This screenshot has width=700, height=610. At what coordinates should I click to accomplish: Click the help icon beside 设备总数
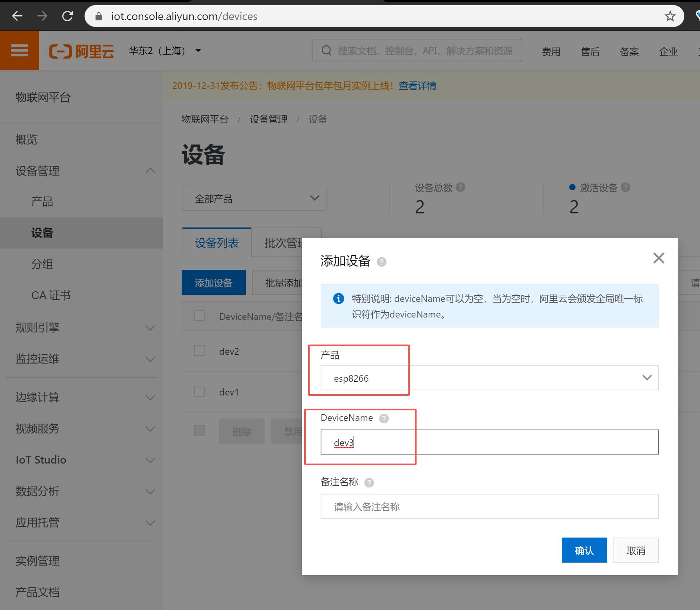pos(461,188)
